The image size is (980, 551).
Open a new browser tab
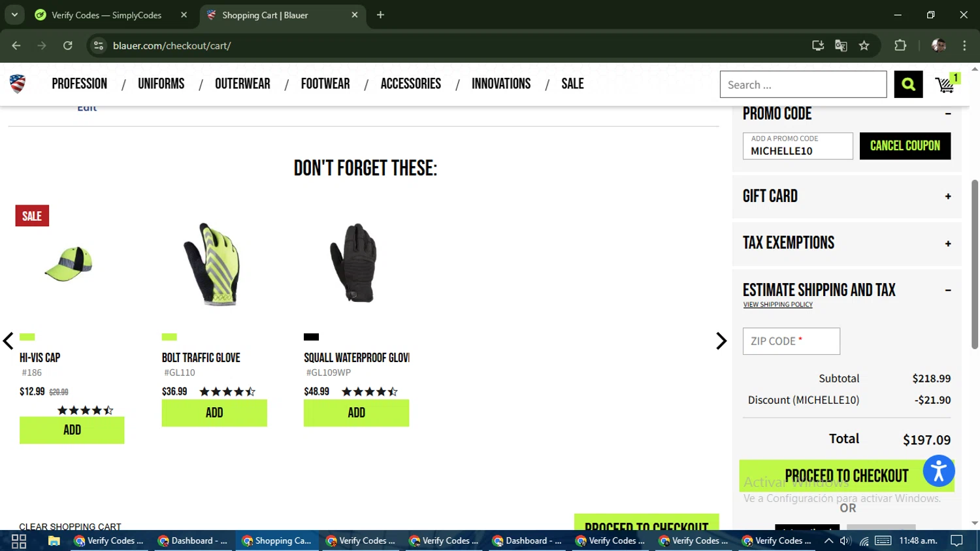(x=380, y=15)
